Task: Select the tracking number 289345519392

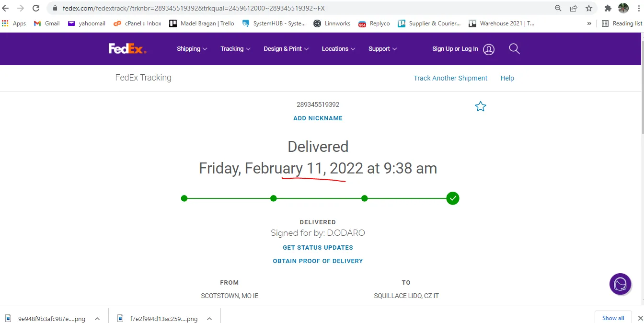Action: (x=318, y=104)
